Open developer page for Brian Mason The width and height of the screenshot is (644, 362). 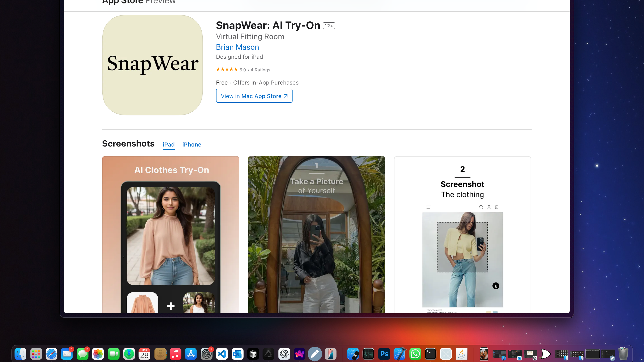[237, 47]
